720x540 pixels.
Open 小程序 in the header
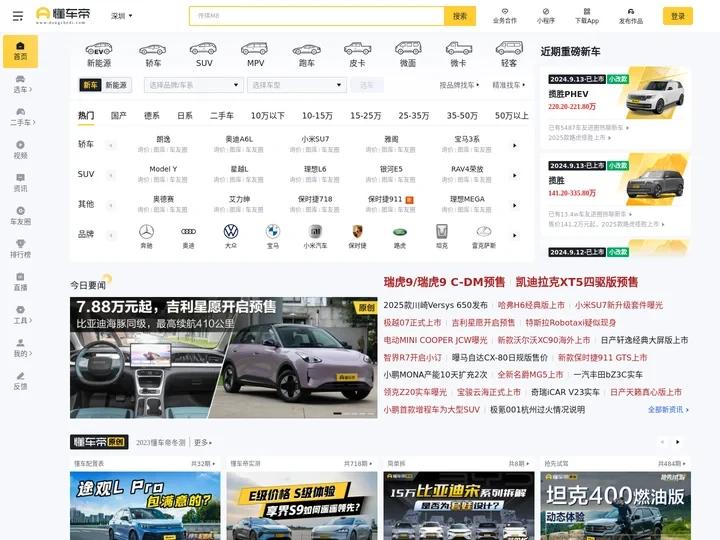[x=546, y=16]
